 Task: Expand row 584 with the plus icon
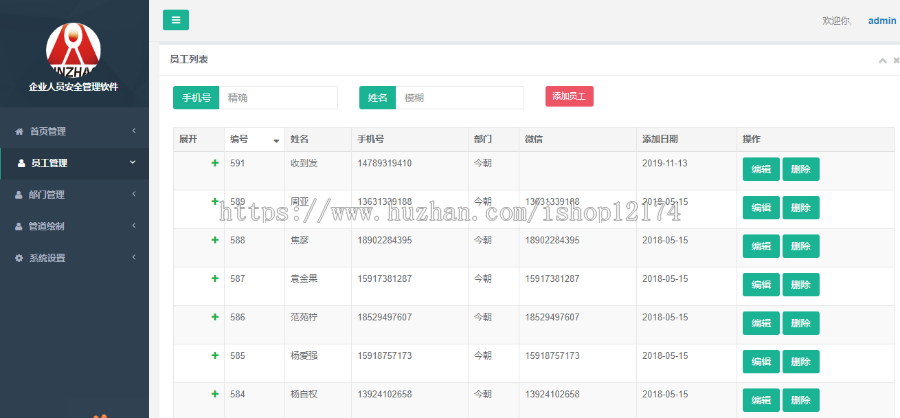pyautogui.click(x=215, y=394)
